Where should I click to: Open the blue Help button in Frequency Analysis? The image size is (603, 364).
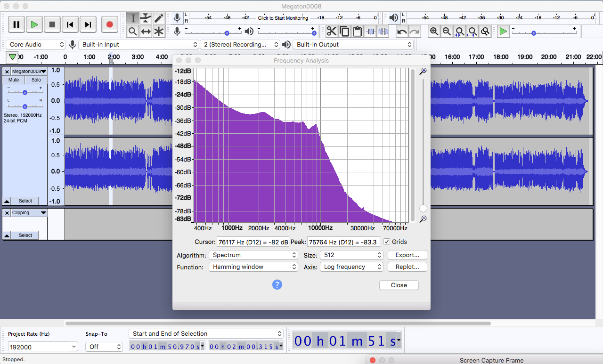[x=277, y=284]
